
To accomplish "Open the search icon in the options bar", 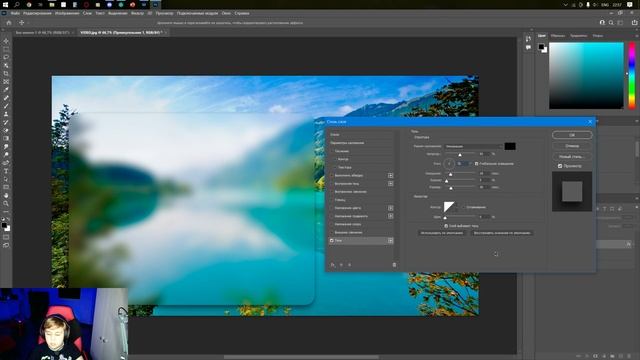I will pos(611,23).
